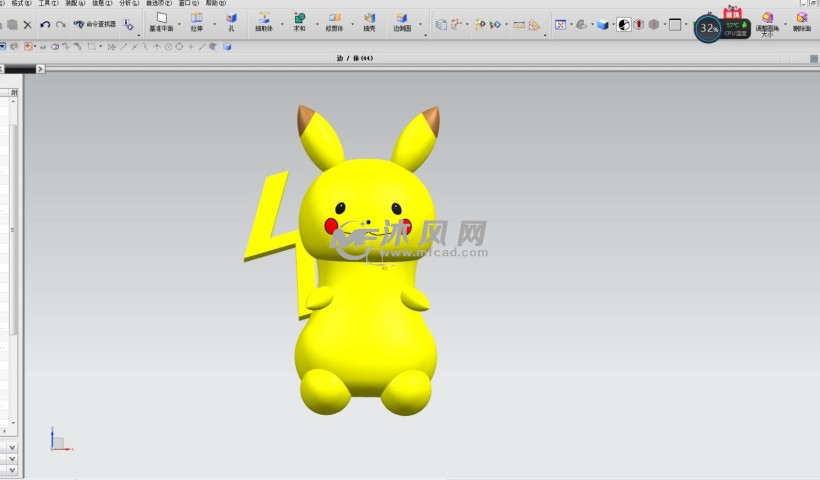Click the blue cube icon in selection bar
Screen dimensions: 820x480
[227, 47]
